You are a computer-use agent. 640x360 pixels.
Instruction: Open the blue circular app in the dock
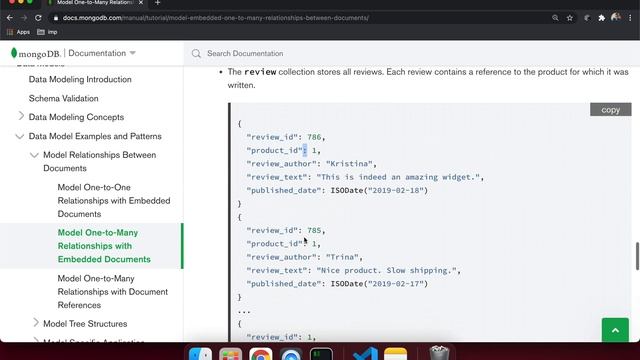(x=291, y=354)
